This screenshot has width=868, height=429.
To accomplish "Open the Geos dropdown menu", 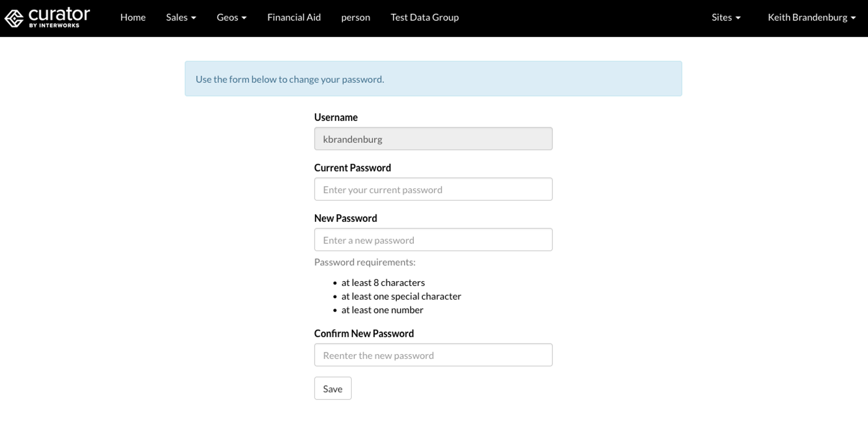I will click(232, 17).
